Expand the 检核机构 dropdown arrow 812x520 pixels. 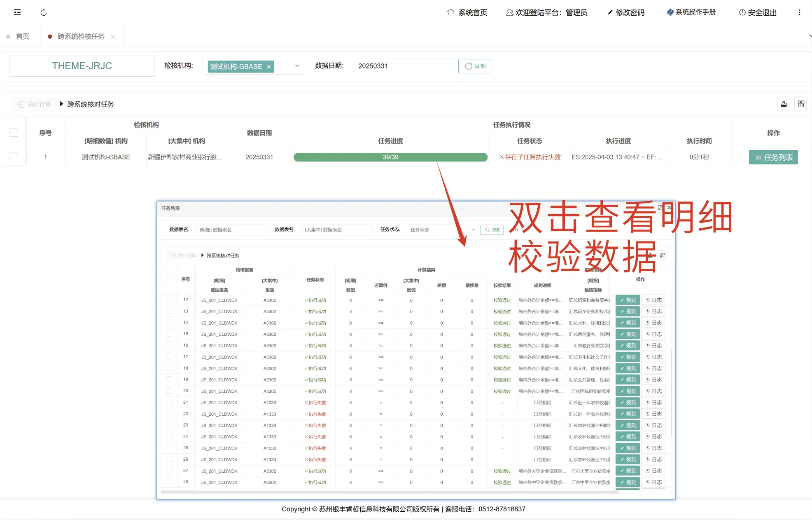[297, 66]
